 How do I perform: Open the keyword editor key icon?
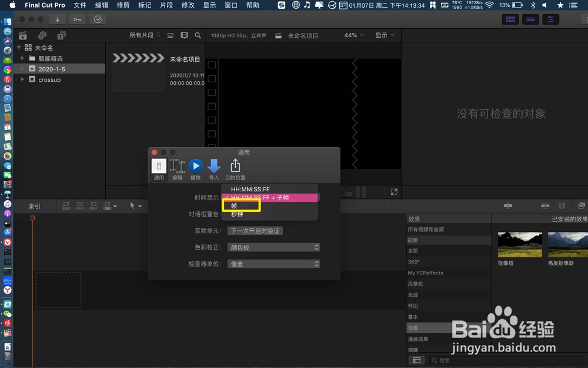[77, 19]
